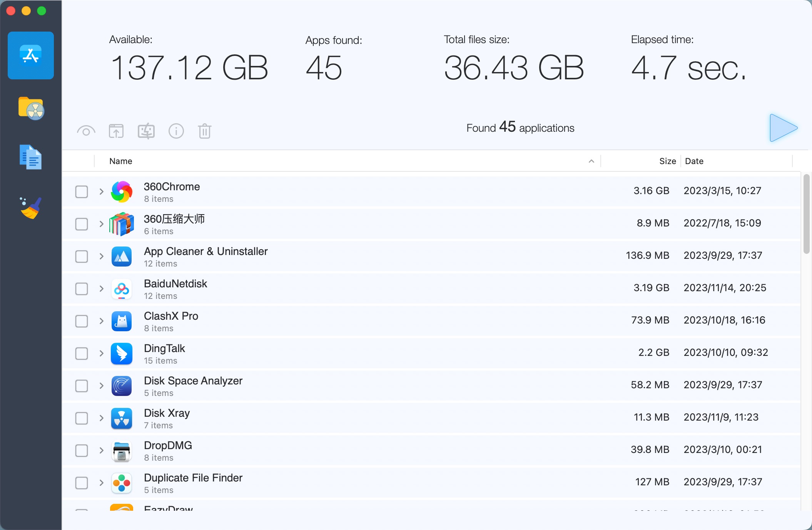Click the trash delete toolbar icon
The image size is (812, 530).
[x=205, y=131]
